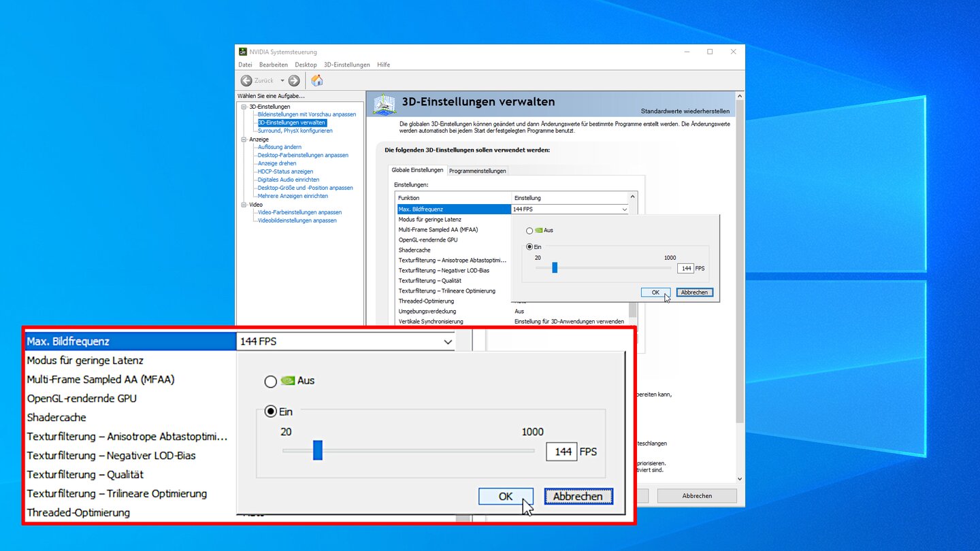Click the main panel vertical scrollbar thumb
980x551 pixels.
coord(740,262)
